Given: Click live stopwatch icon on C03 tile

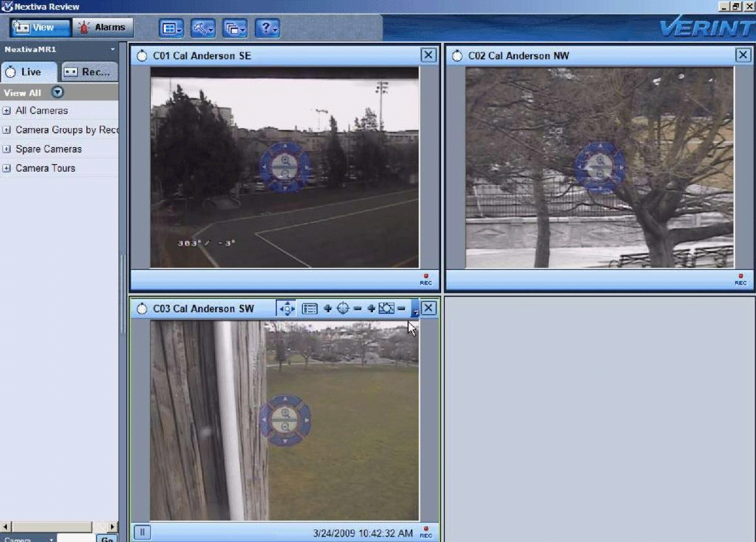Looking at the screenshot, I should pos(142,309).
